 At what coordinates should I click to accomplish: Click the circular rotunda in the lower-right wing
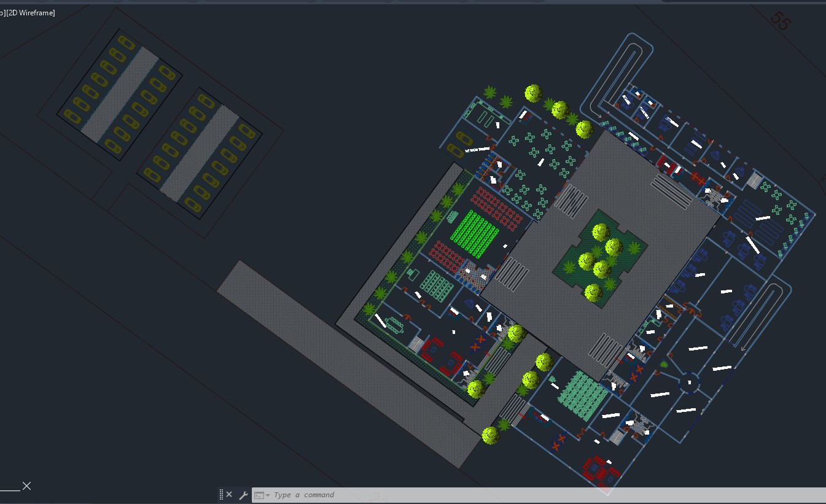click(689, 383)
